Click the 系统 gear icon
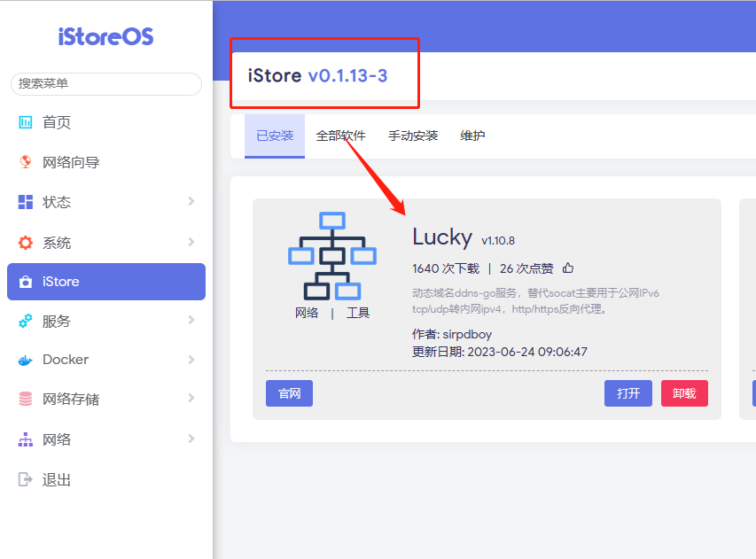This screenshot has width=756, height=559. point(25,243)
